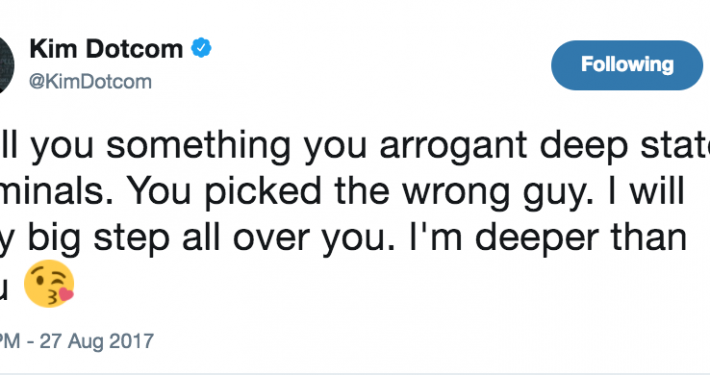Click the word "arrogant" in the tweet
710x375 pixels.
click(x=453, y=147)
